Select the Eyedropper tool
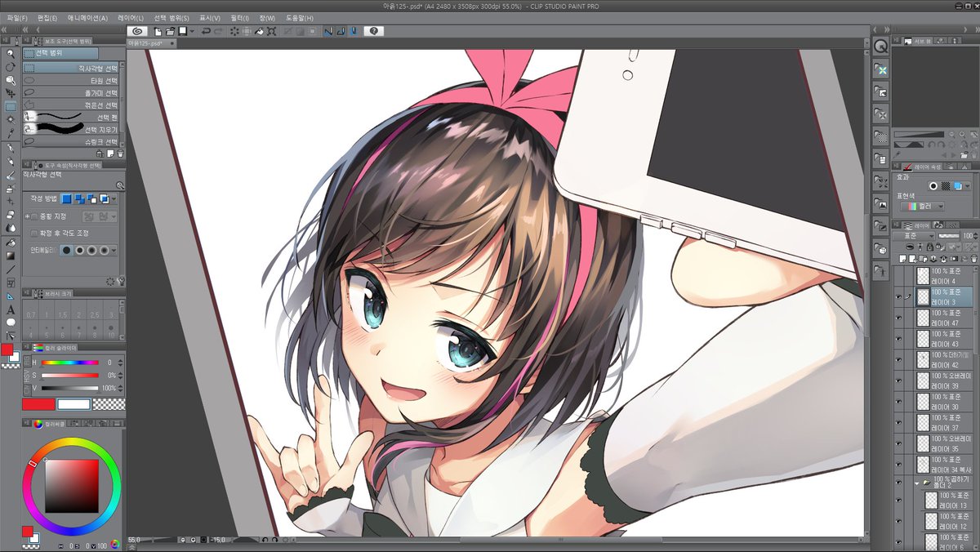Image resolution: width=980 pixels, height=552 pixels. (x=10, y=133)
